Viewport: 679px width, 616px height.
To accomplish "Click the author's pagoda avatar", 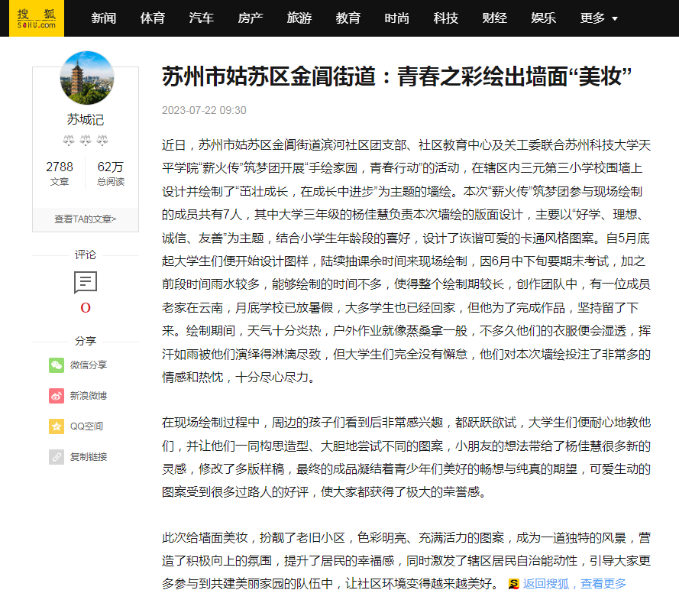I will click(x=86, y=78).
